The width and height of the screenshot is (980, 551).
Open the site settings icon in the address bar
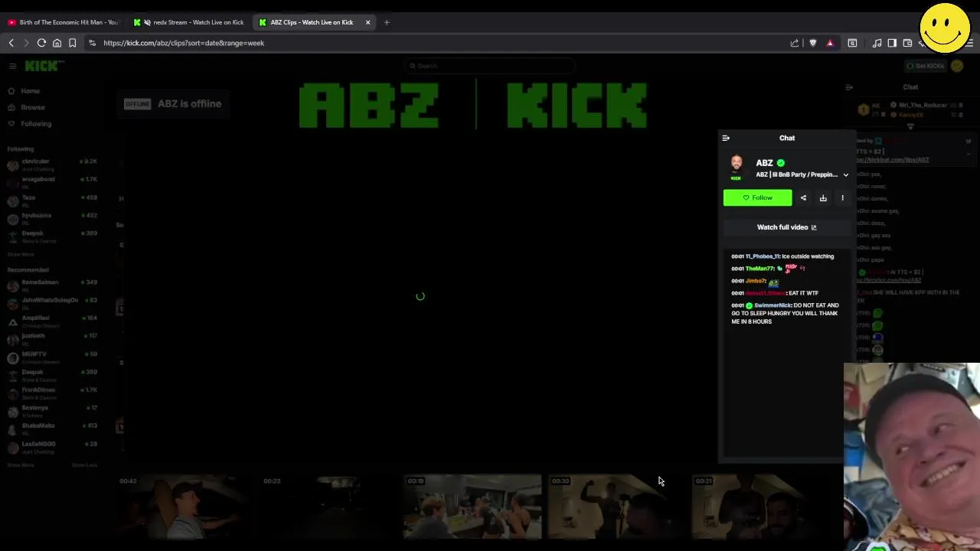click(x=92, y=43)
